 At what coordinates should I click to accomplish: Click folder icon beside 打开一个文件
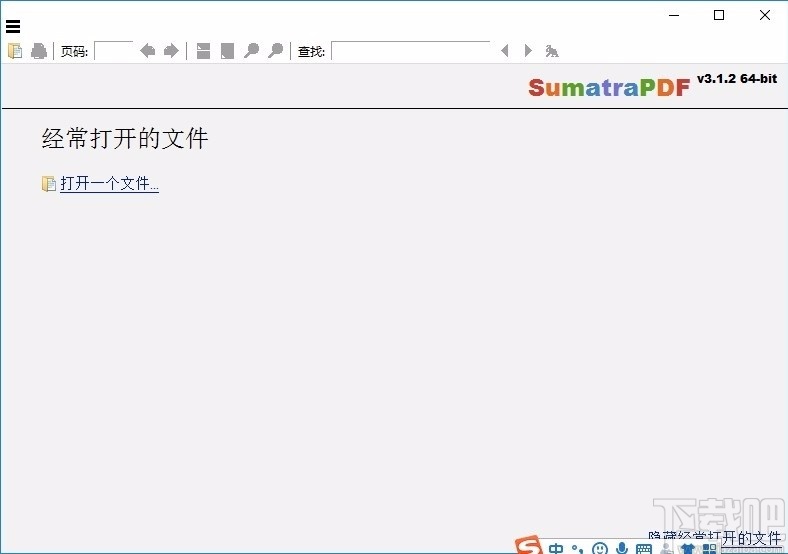(x=48, y=183)
